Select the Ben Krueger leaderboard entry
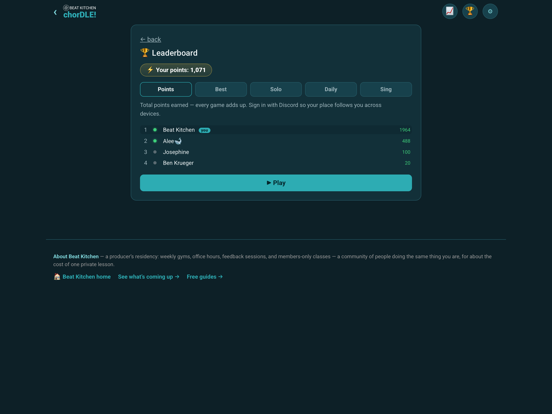 coord(276,163)
